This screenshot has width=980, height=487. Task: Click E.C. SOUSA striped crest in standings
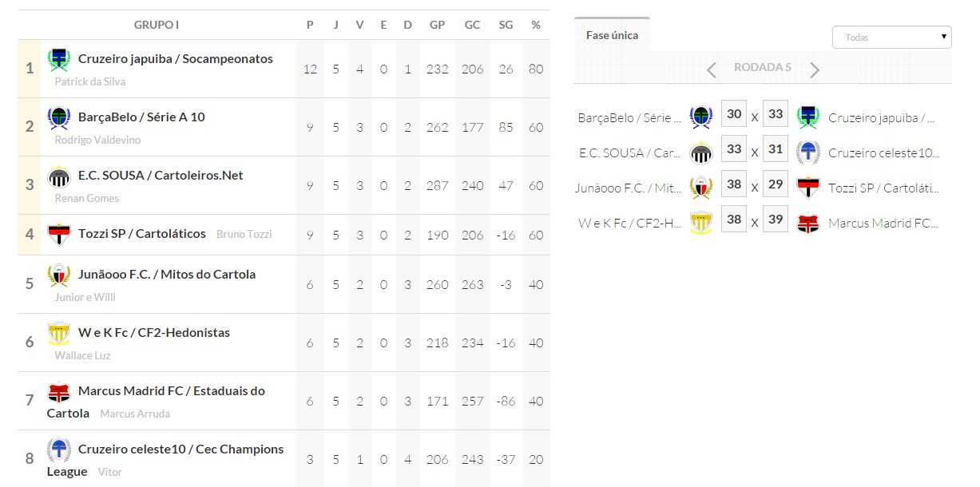coord(59,176)
